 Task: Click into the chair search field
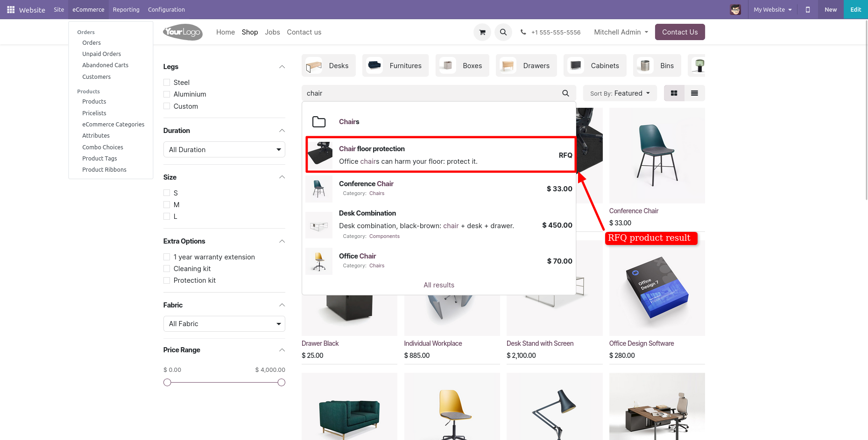[430, 93]
